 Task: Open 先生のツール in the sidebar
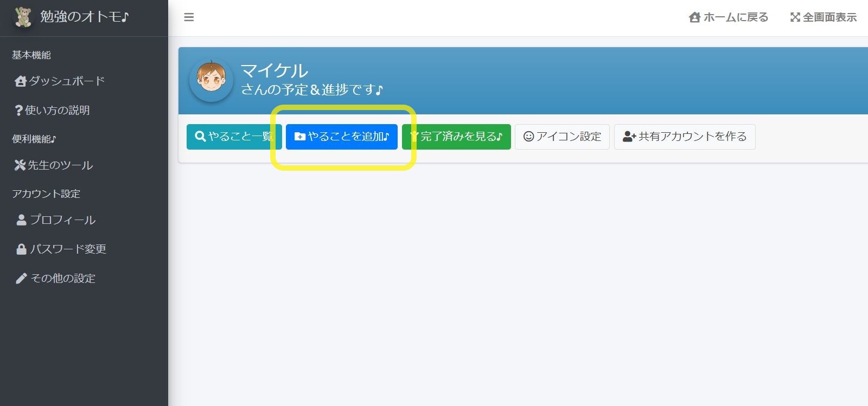[54, 165]
